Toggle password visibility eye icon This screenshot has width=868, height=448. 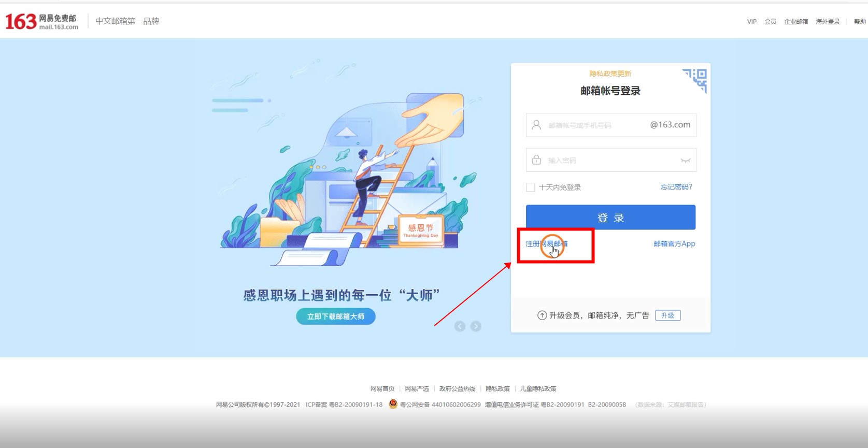click(x=685, y=161)
